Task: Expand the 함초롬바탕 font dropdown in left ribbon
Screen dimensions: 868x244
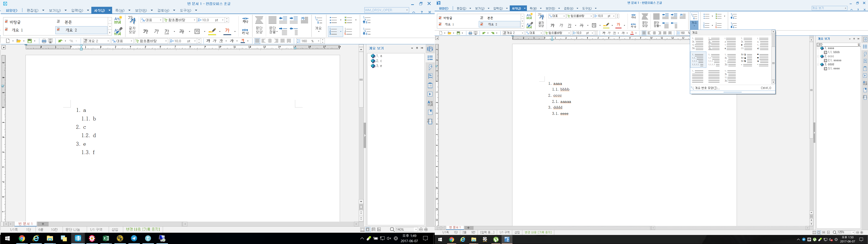Action: click(x=194, y=20)
